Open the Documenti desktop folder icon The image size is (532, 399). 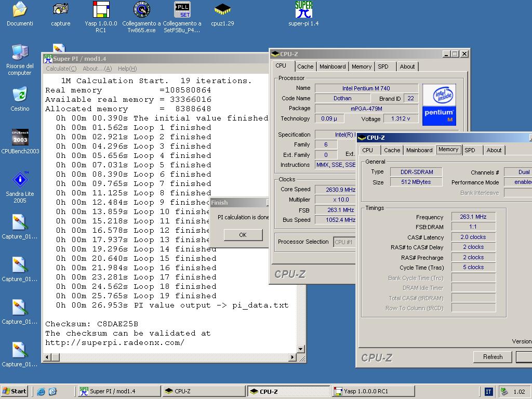20,14
